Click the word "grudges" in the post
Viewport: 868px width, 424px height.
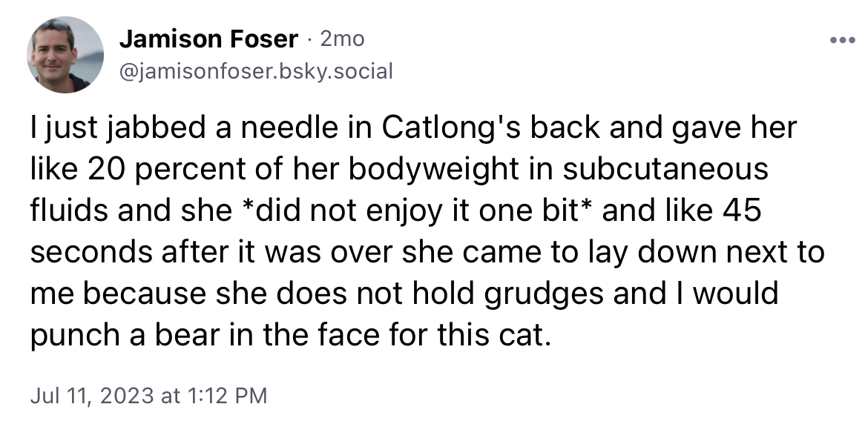pos(544,294)
